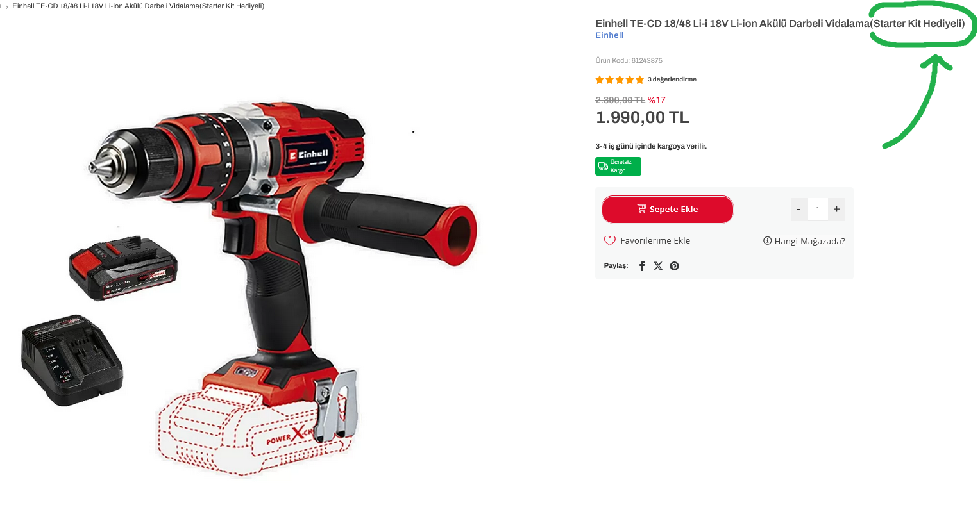Viewport: 980px width, 505px height.
Task: Click the product title heading
Action: point(780,24)
